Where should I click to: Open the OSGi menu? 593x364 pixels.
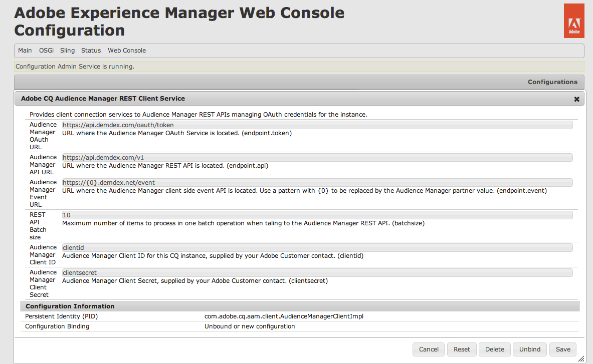pos(46,50)
